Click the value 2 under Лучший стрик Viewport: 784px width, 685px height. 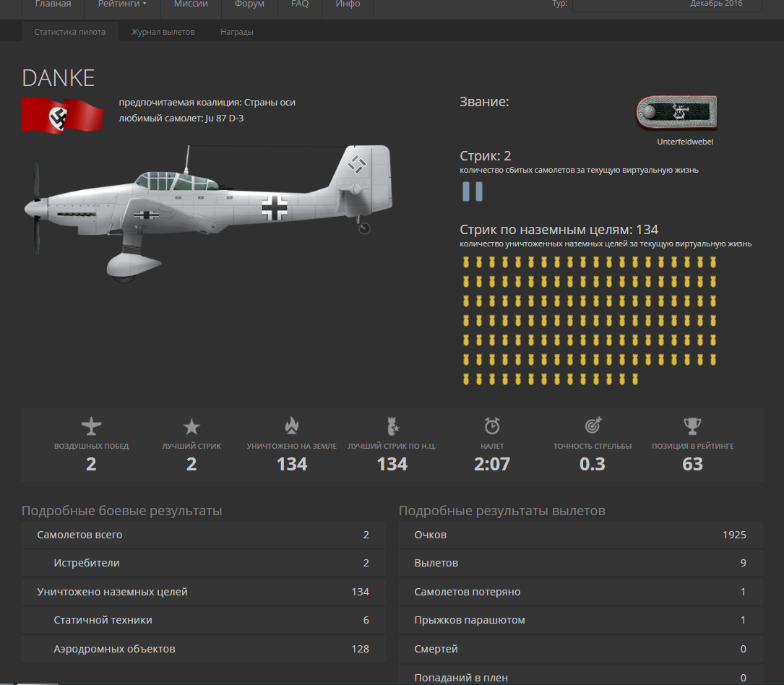(x=191, y=465)
